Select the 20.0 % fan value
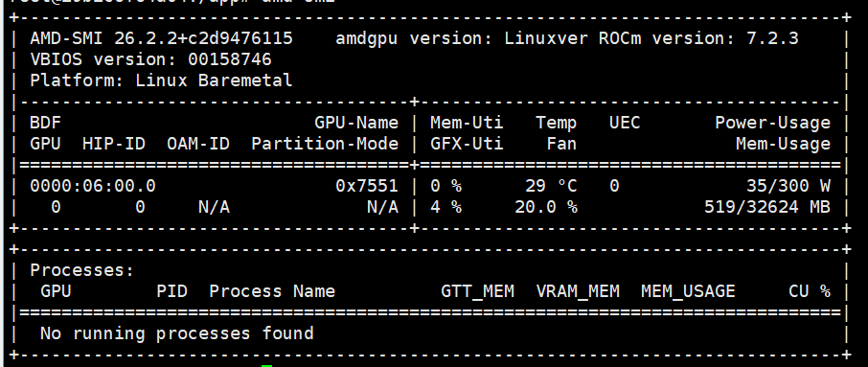 546,207
